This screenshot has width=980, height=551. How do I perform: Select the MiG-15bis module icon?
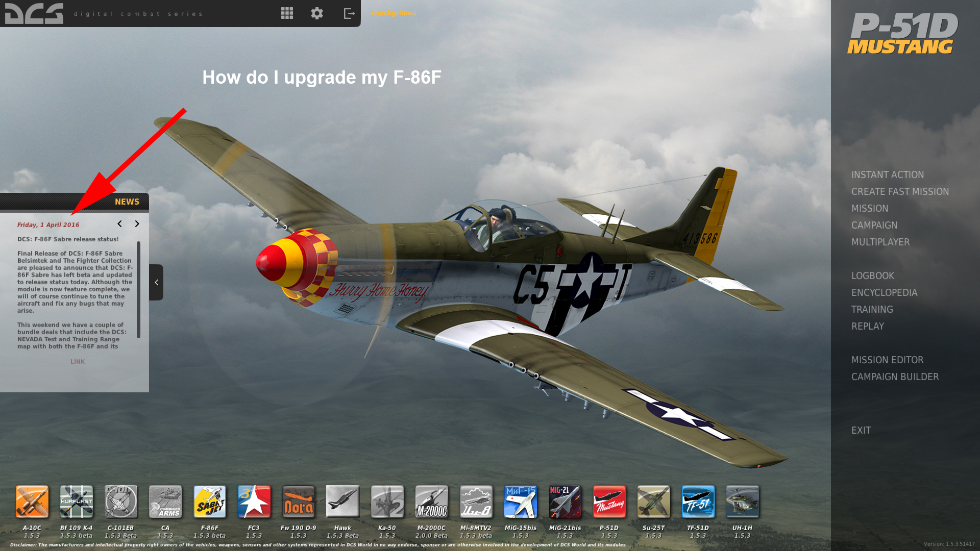521,502
